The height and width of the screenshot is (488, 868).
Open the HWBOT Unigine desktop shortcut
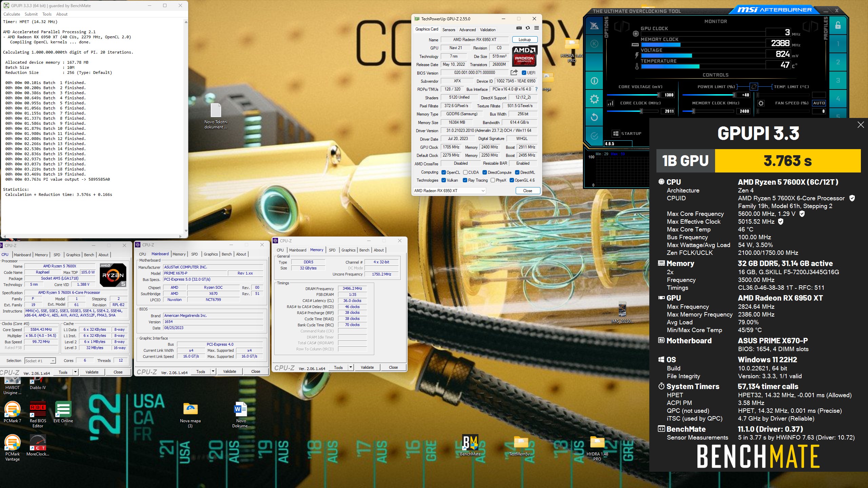point(13,386)
